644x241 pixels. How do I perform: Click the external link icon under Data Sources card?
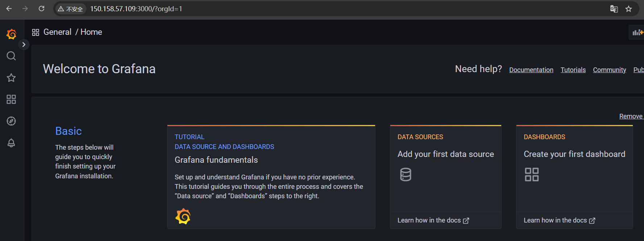coord(466,221)
